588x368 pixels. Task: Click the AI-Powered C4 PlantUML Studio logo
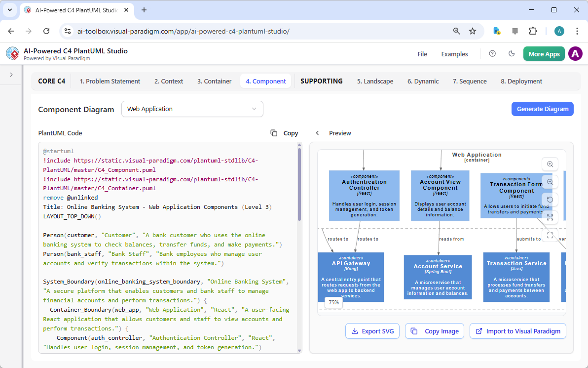pyautogui.click(x=12, y=53)
